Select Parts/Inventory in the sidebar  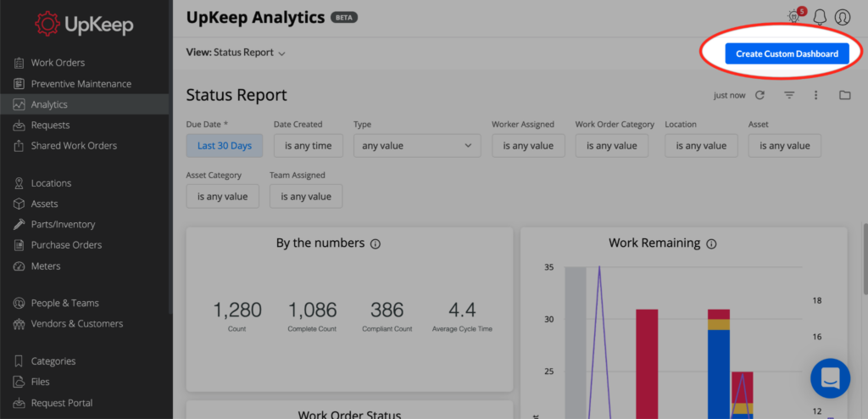(63, 225)
